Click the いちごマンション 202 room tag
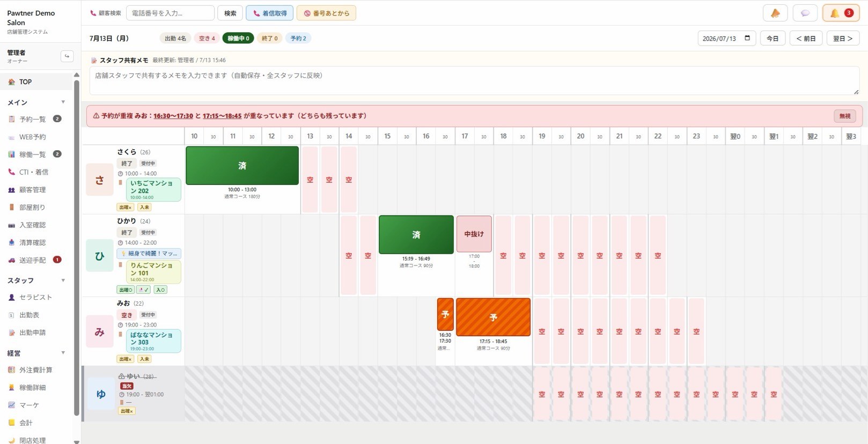Image resolution: width=868 pixels, height=444 pixels. (x=153, y=190)
